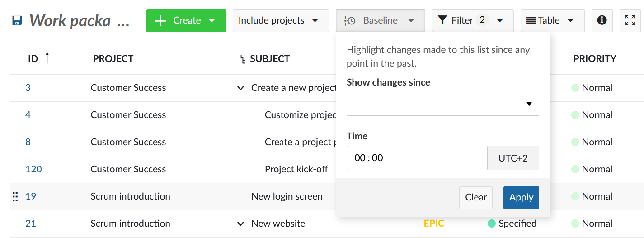Screen dimensions: 644x238
Task: Click the Time input field
Action: (416, 158)
